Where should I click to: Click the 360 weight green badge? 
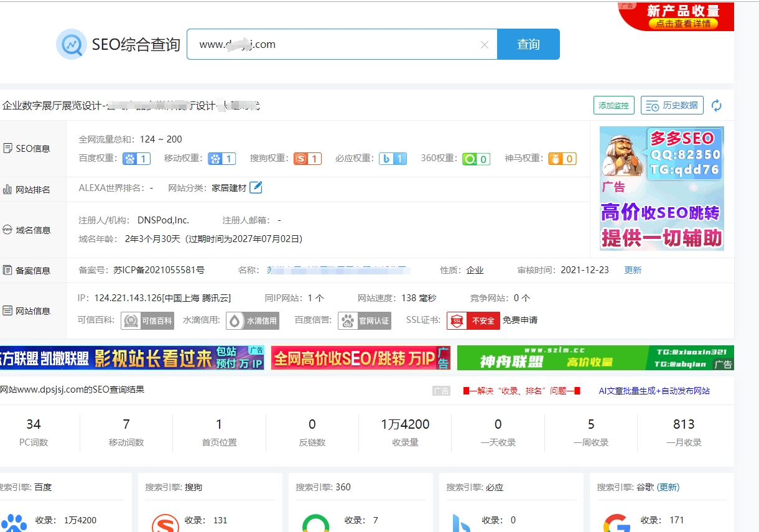pyautogui.click(x=476, y=159)
